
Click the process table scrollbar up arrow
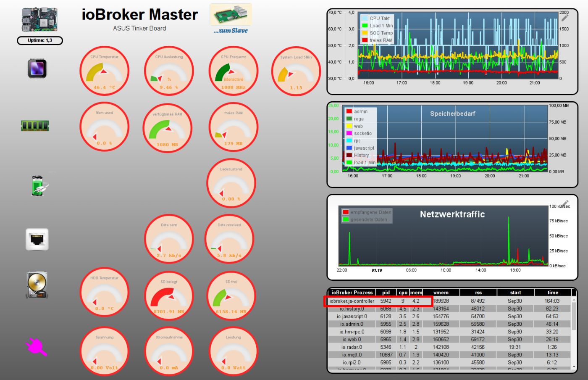(575, 300)
